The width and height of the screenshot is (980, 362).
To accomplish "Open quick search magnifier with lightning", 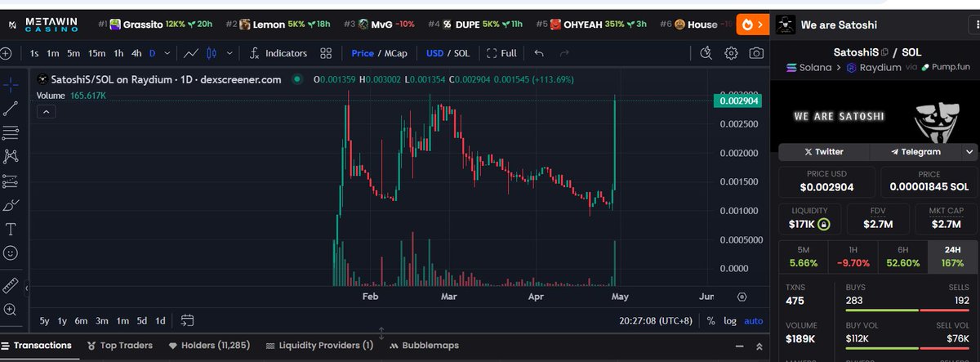I will [706, 53].
